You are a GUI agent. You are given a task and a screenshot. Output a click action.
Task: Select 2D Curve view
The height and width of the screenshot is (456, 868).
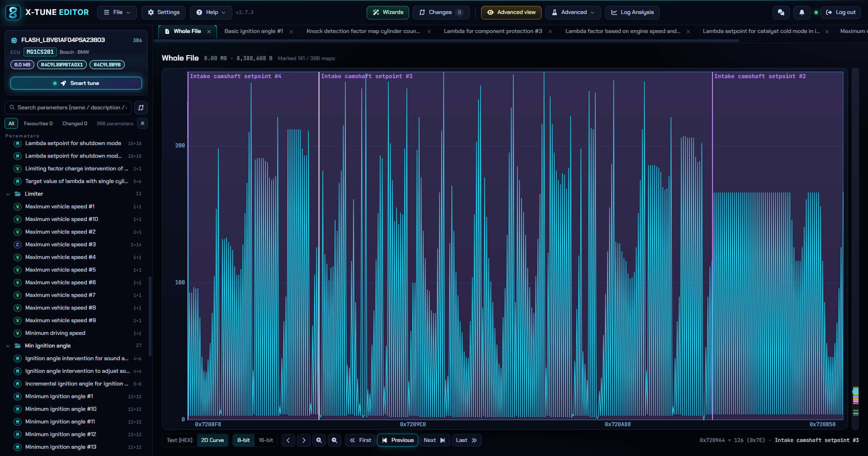[212, 440]
